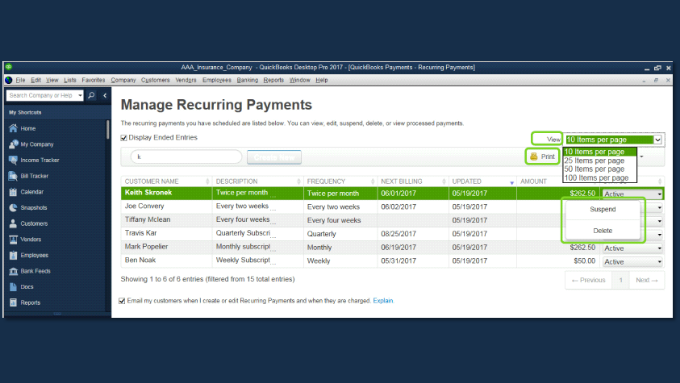Click the QuickBooks logo in title bar
The height and width of the screenshot is (383, 680).
[x=9, y=67]
